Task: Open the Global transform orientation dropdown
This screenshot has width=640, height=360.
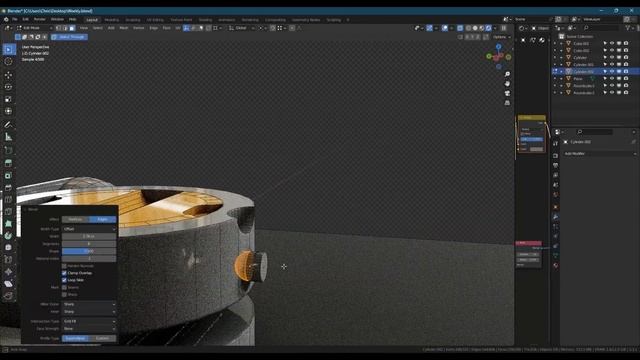Action: pyautogui.click(x=241, y=28)
